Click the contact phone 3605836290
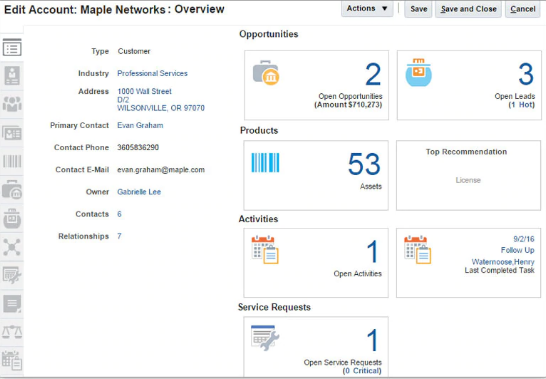The width and height of the screenshot is (546, 379). tap(138, 147)
